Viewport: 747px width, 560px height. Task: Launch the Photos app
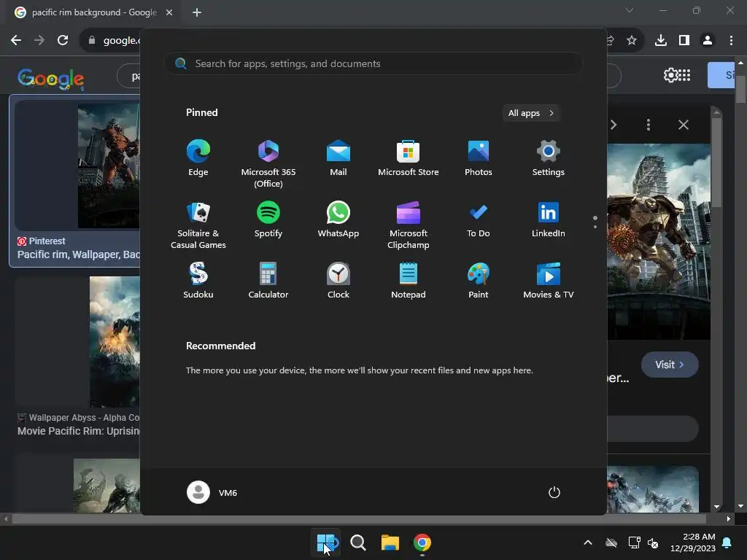coord(479,158)
